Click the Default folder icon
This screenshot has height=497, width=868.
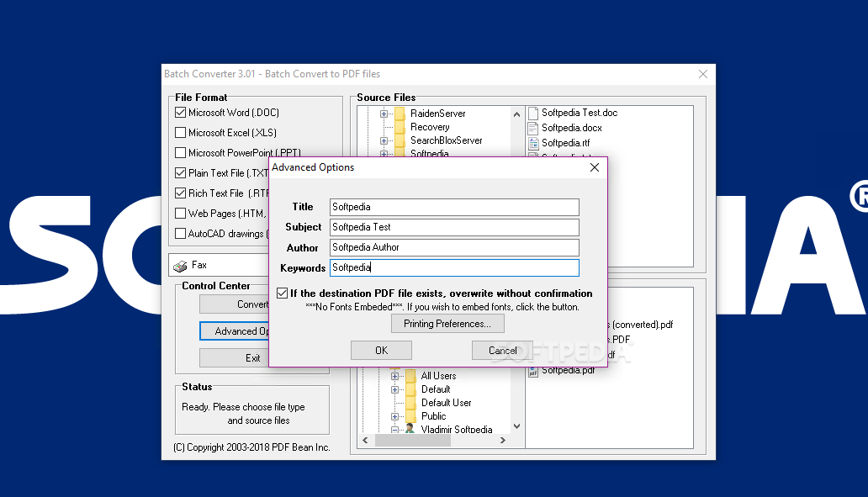(410, 389)
